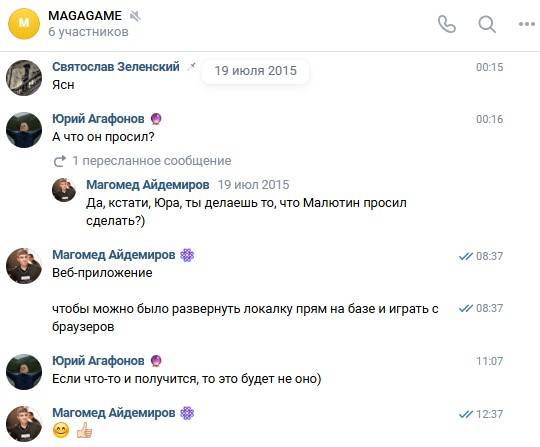540x447 pixels.
Task: Open Юрий Агафонов's avatar at 11:07 message
Action: coord(24,372)
